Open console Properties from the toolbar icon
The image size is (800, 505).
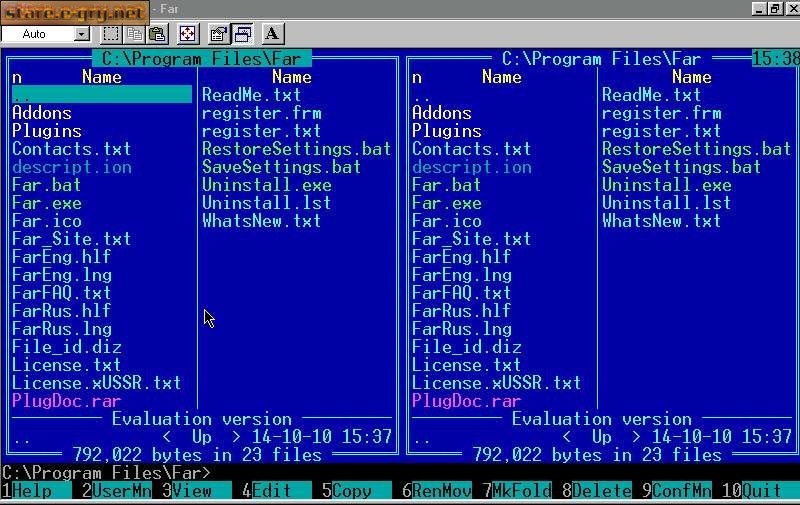(218, 34)
